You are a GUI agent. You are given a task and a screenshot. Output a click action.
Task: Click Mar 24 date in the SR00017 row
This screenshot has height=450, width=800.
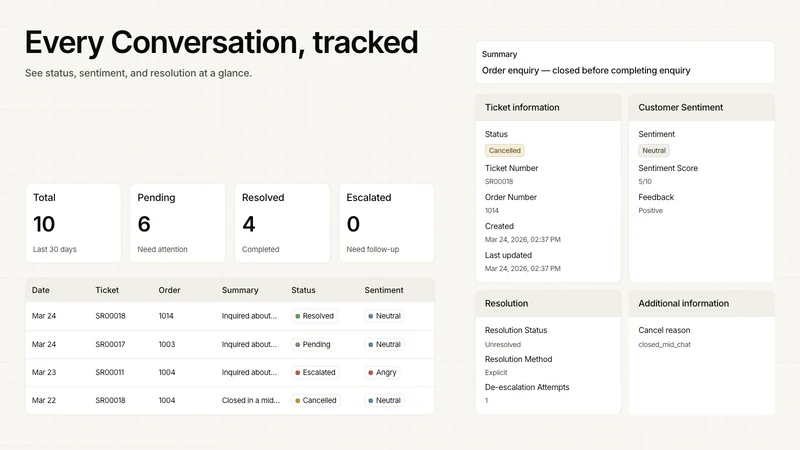tap(44, 344)
